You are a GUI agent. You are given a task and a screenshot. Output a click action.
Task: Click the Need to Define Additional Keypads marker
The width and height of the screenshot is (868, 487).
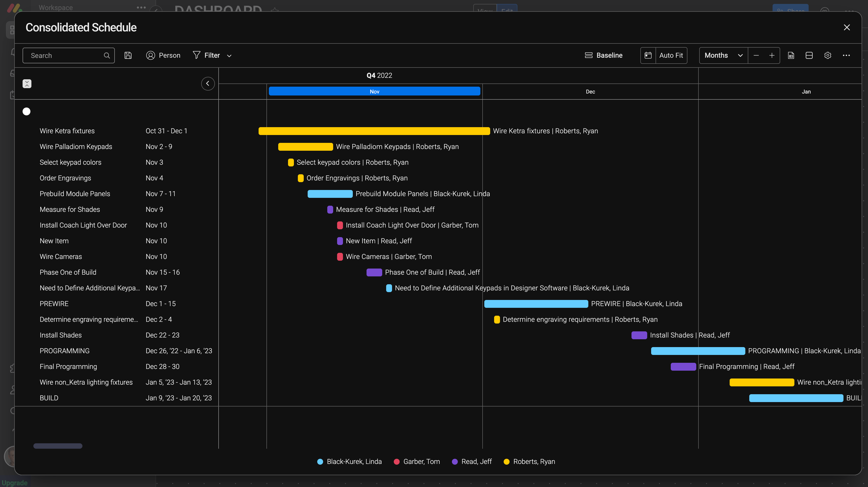tap(389, 288)
